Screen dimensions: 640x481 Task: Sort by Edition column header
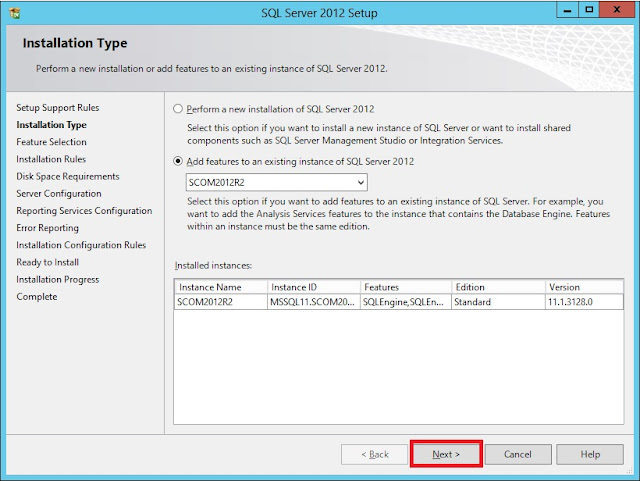tap(498, 287)
